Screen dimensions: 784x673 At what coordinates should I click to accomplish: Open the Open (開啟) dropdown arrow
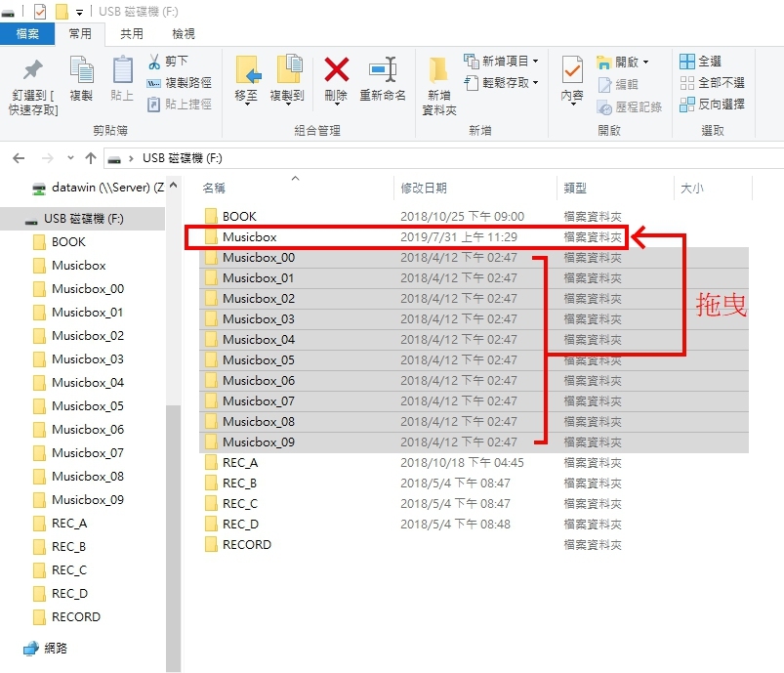click(645, 63)
